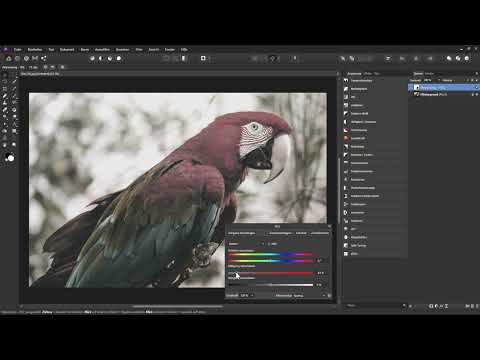Add Weißabgleich (White Balance) adjustment from the list

[359, 89]
